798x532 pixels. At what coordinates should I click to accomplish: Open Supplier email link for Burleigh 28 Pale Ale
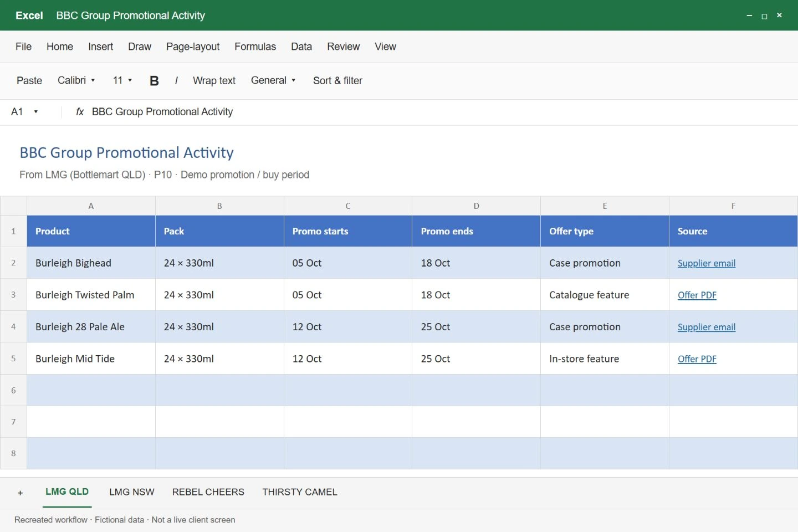[707, 327]
